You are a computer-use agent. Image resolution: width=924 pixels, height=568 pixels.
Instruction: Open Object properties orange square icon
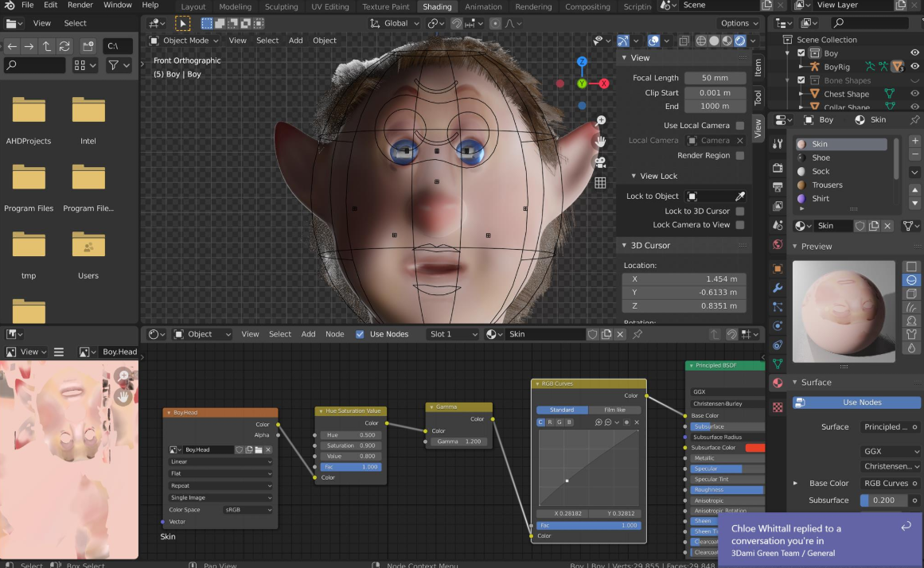pyautogui.click(x=778, y=269)
